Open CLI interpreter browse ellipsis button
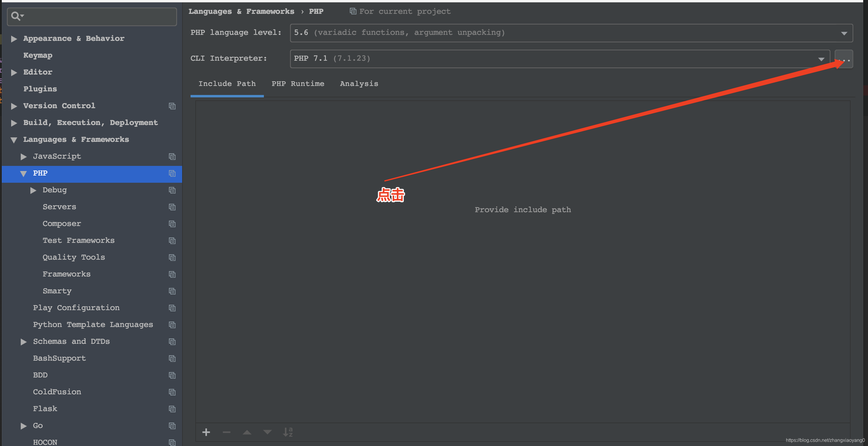 click(x=843, y=59)
